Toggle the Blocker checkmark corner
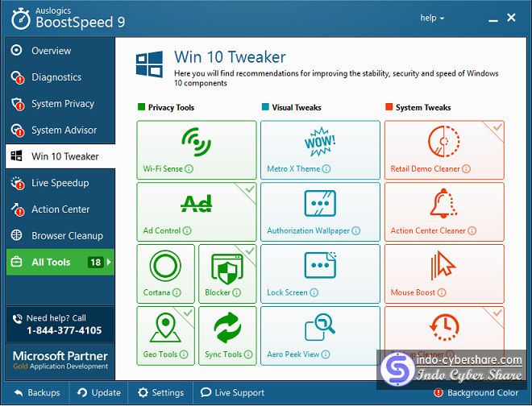Screen dimensions: 532x406 pyautogui.click(x=249, y=251)
